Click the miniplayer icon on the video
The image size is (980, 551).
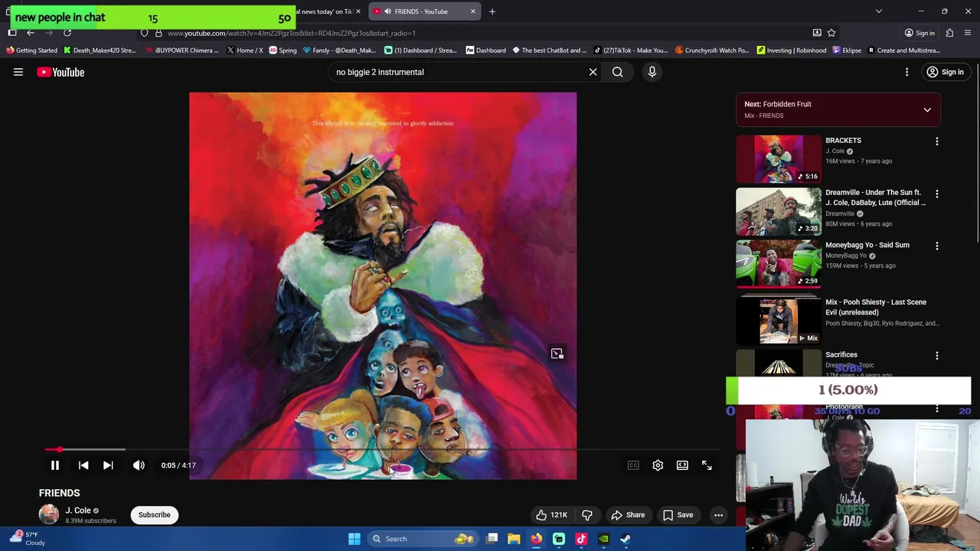557,354
